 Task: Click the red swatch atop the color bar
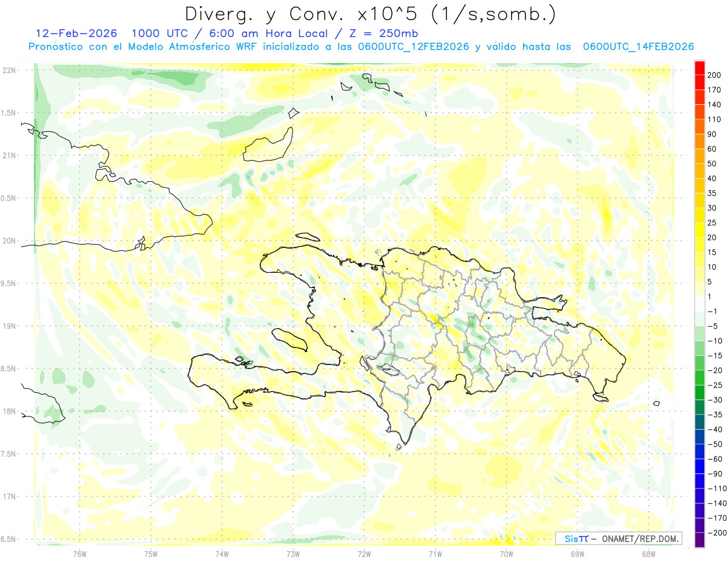tap(700, 67)
